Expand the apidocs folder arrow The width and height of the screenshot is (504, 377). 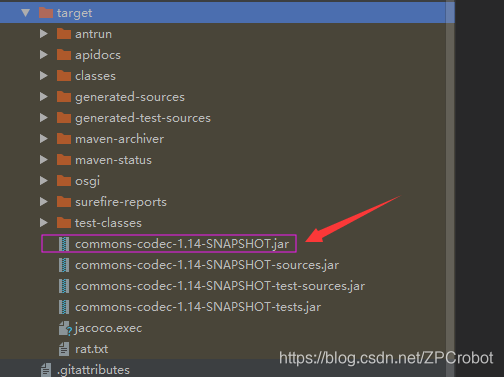pyautogui.click(x=44, y=55)
